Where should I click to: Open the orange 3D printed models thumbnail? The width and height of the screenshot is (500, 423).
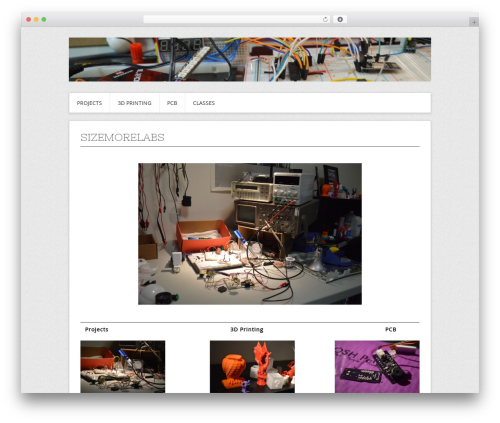pyautogui.click(x=252, y=366)
